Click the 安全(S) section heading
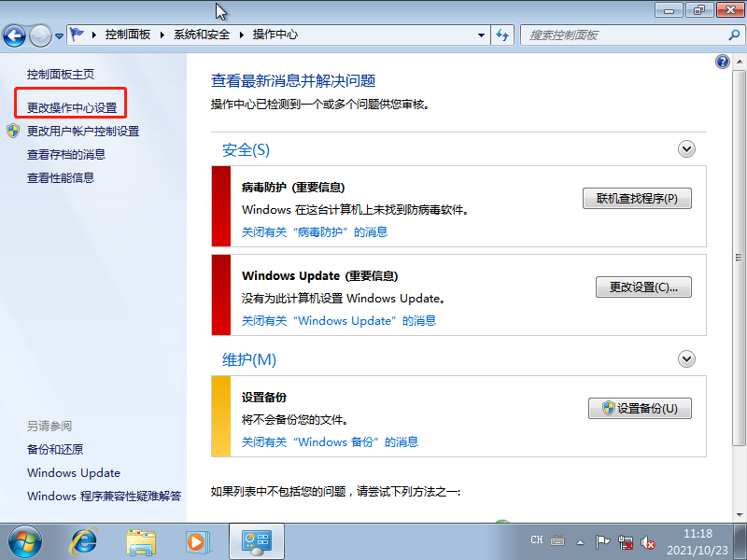747x560 pixels. point(246,150)
